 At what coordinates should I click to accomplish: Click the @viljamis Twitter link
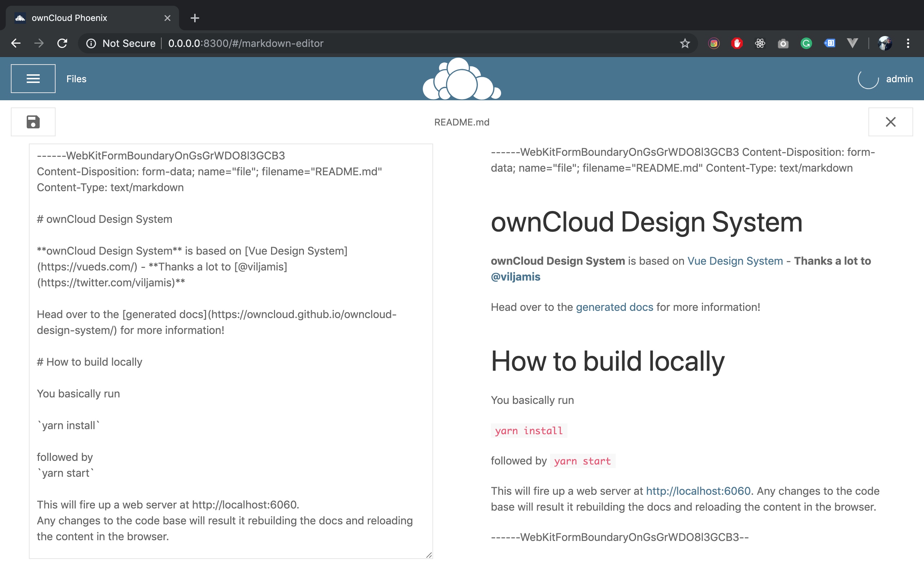click(515, 277)
